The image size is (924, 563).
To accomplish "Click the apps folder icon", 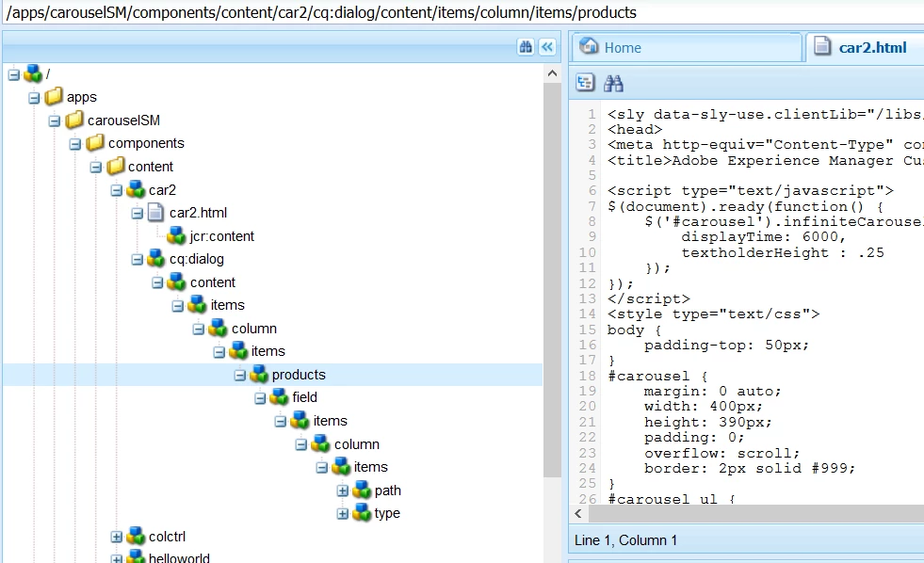I will (x=54, y=97).
